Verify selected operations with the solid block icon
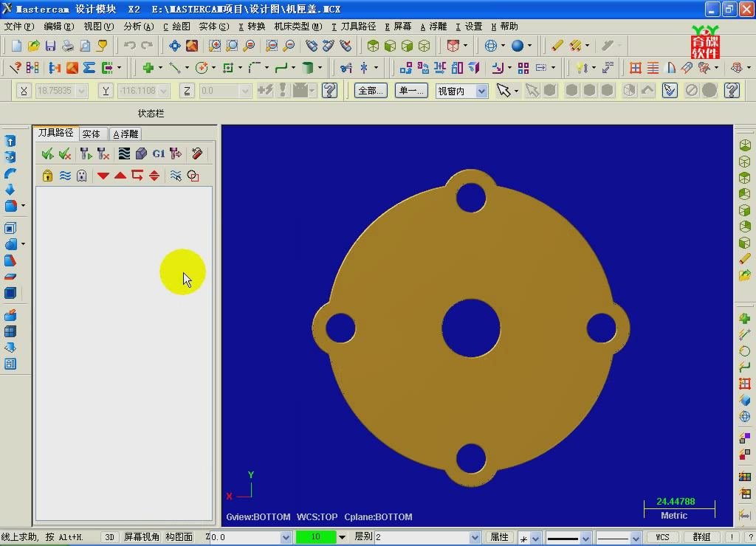The width and height of the screenshot is (756, 546). (x=141, y=153)
